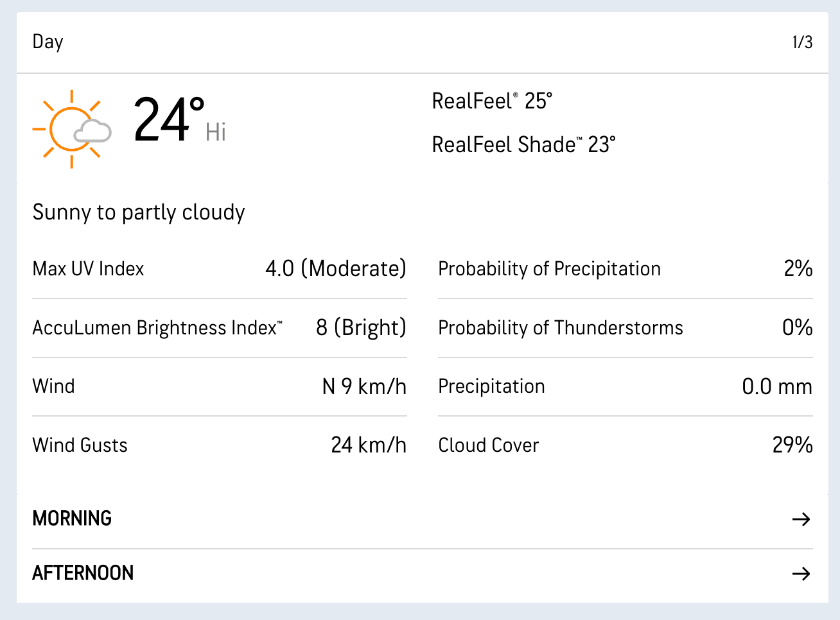The height and width of the screenshot is (620, 840).
Task: Click the Day card heading
Action: point(48,42)
